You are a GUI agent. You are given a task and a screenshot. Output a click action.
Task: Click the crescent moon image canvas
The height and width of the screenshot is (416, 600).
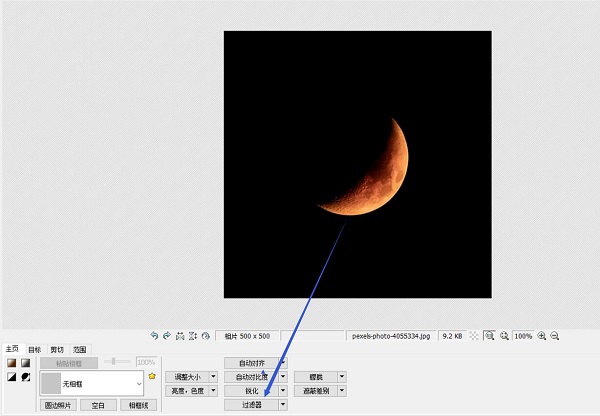coord(358,164)
